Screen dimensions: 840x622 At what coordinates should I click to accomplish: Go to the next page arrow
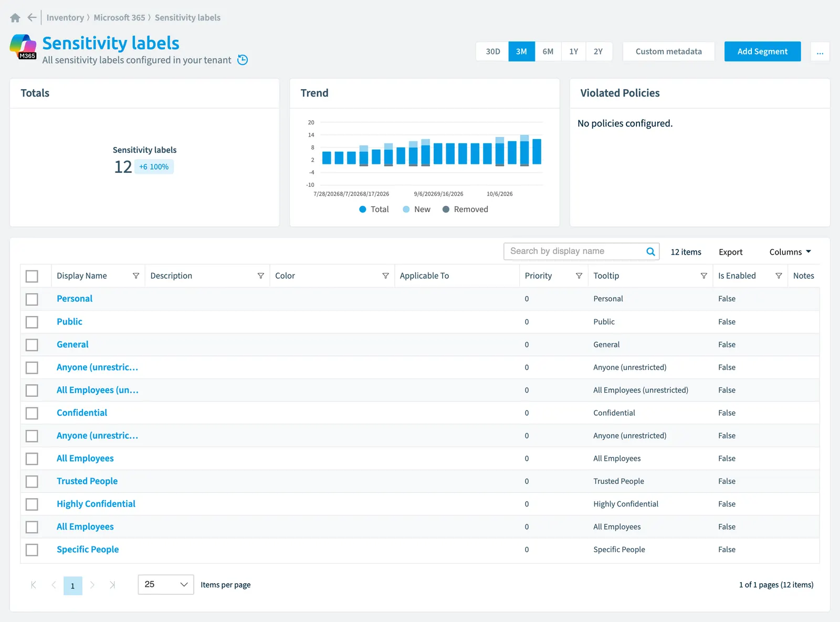(x=92, y=585)
